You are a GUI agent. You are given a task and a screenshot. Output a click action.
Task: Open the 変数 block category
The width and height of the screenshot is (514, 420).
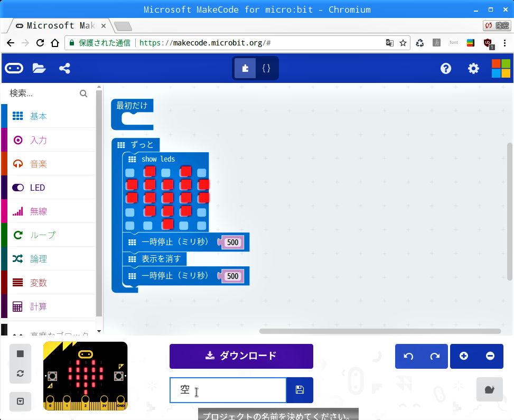tap(49, 283)
